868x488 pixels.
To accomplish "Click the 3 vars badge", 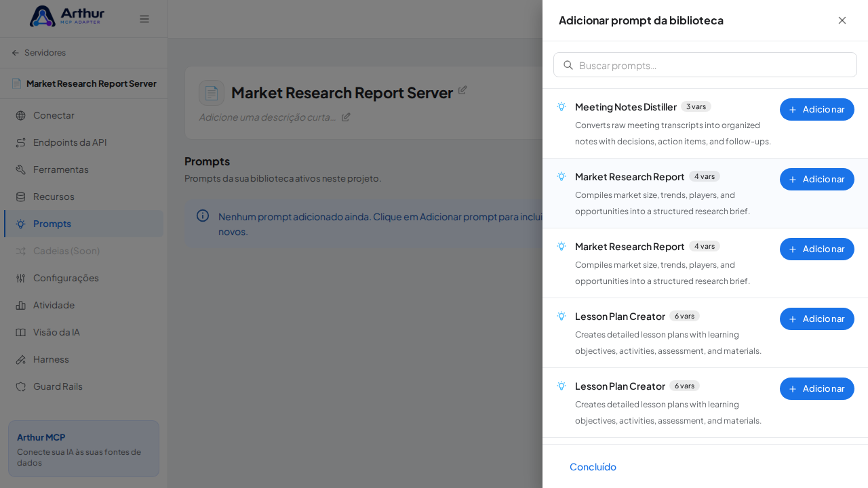I will tap(696, 106).
